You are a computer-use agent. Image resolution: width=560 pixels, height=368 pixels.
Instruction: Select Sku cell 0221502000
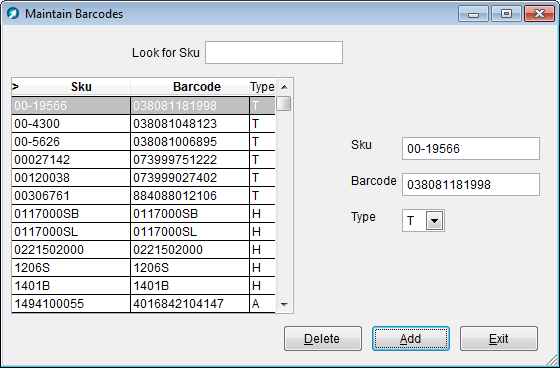[71, 250]
